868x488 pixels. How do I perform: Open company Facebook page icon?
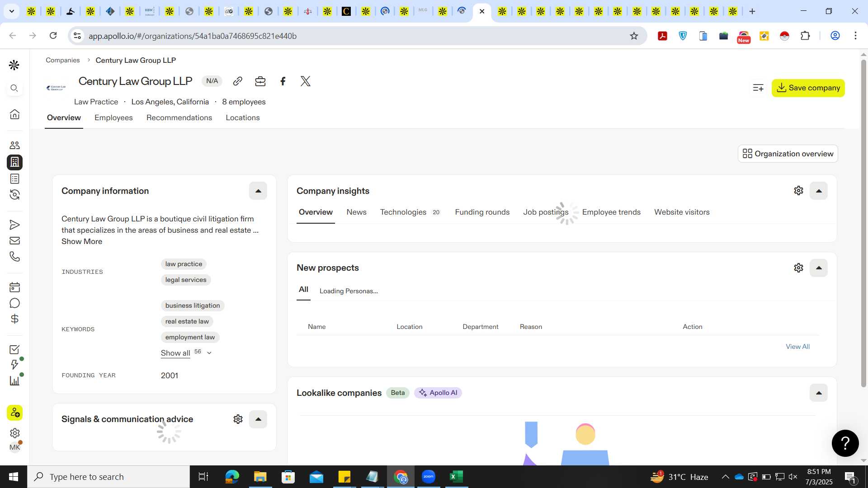click(283, 81)
